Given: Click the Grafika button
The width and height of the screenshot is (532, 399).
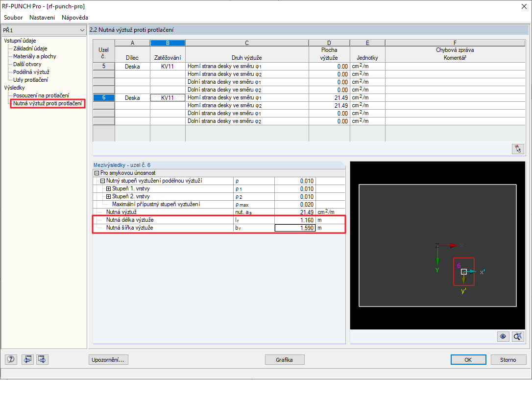Looking at the screenshot, I should point(284,360).
